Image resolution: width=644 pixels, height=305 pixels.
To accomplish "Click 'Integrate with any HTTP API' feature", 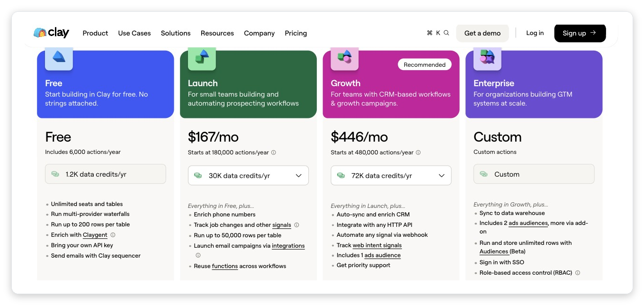I will coord(375,225).
